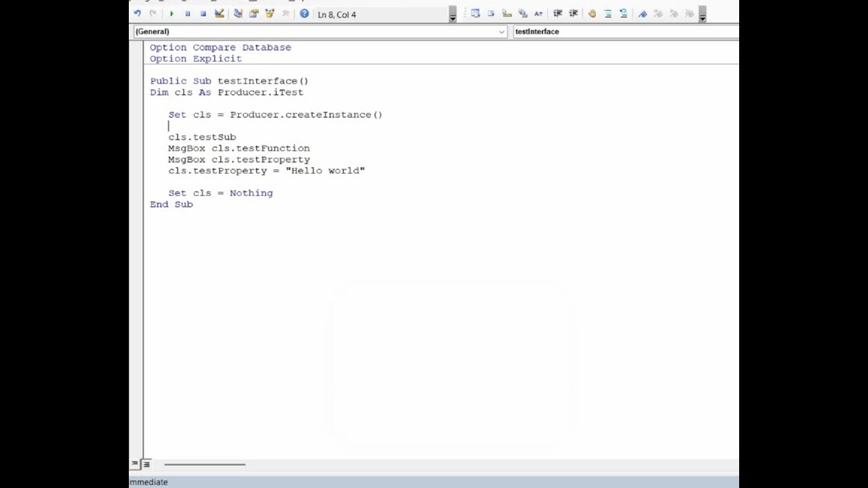Viewport: 868px width, 488px height.
Task: Click 'MsgBox cls.testProperty' line
Action: [x=239, y=159]
